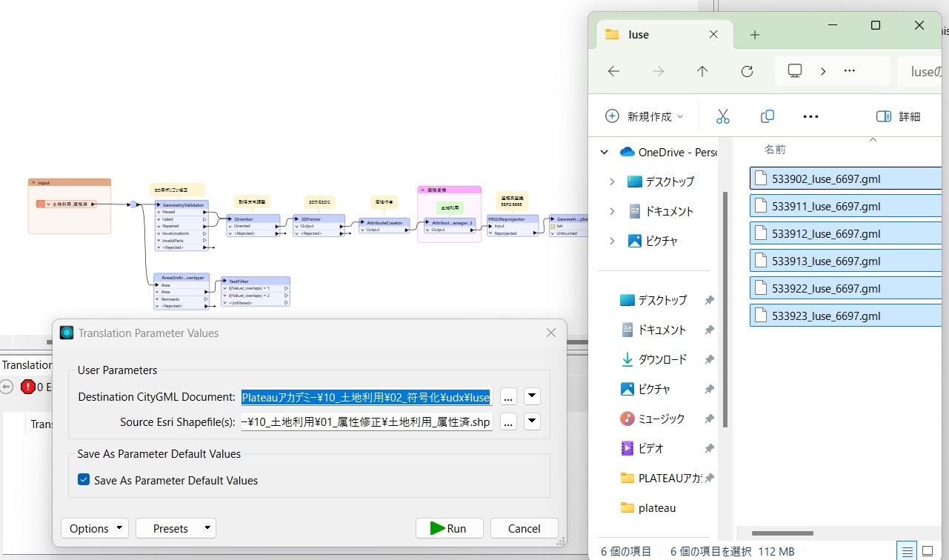This screenshot has width=949, height=560.
Task: Click the red error icon in Translation log
Action: coord(28,386)
